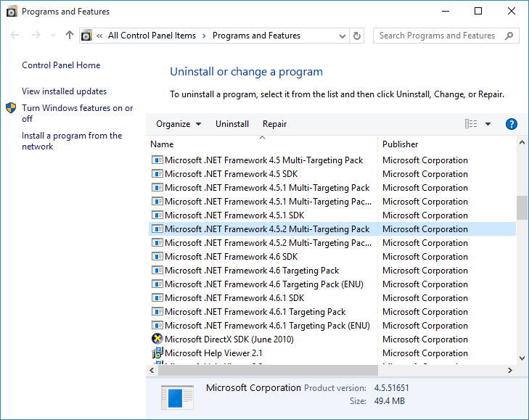Select Microsoft .NET Framework 4.6 SDK
529x420 pixels.
pos(231,257)
